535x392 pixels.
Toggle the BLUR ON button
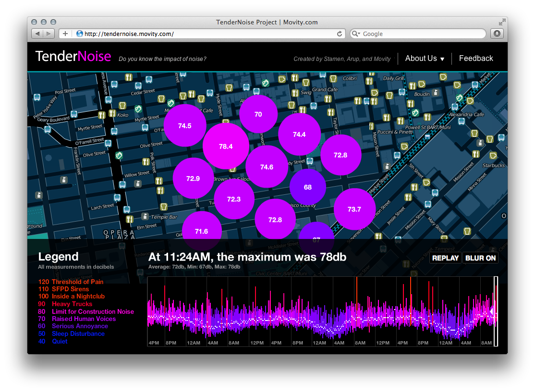click(x=480, y=258)
